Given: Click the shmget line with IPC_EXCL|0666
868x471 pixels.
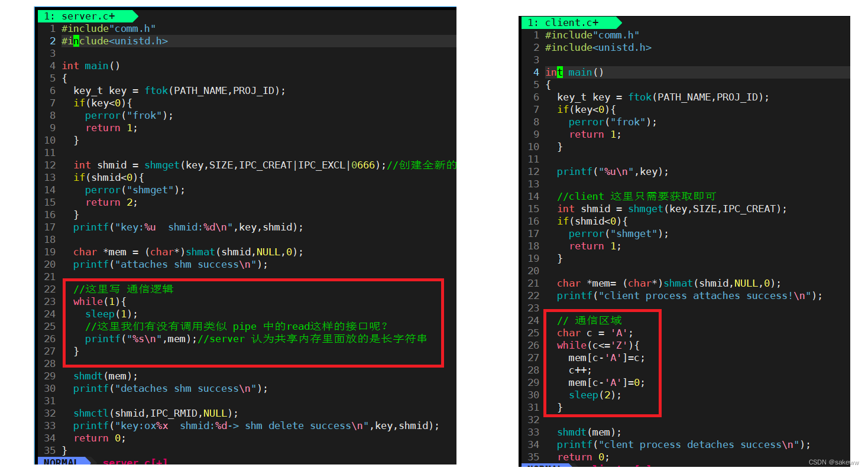Looking at the screenshot, I should [x=265, y=165].
